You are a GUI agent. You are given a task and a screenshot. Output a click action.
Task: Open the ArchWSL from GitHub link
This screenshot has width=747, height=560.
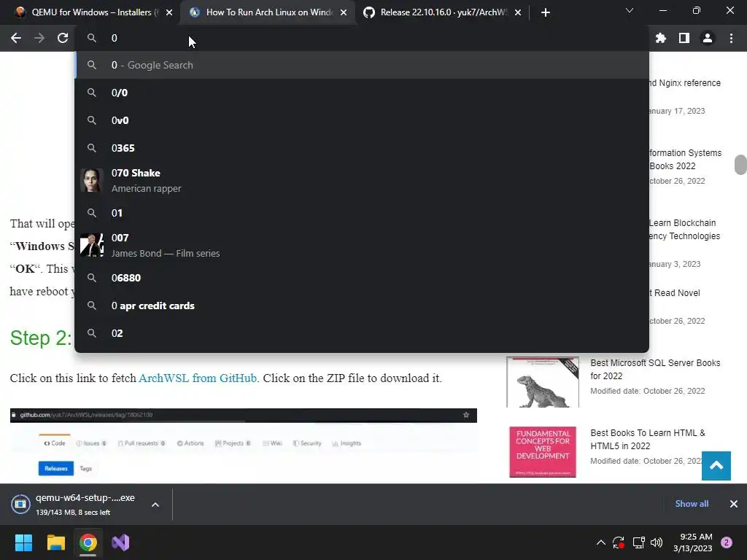coord(197,378)
